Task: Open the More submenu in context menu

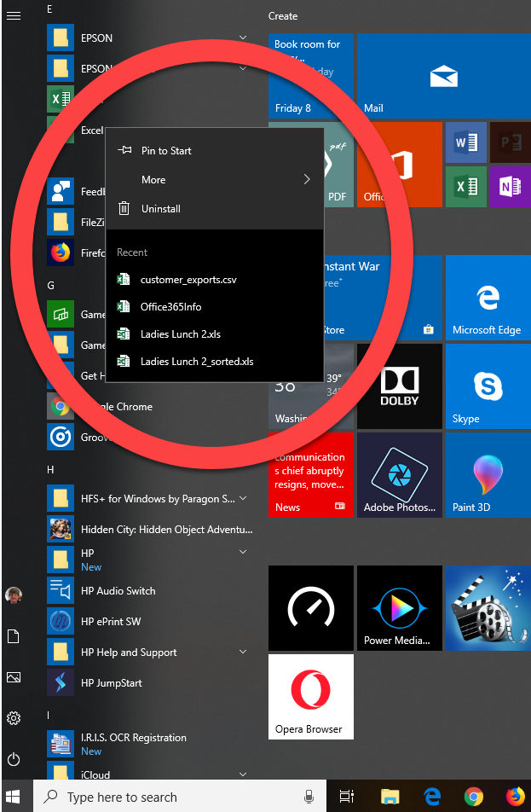Action: [x=214, y=180]
